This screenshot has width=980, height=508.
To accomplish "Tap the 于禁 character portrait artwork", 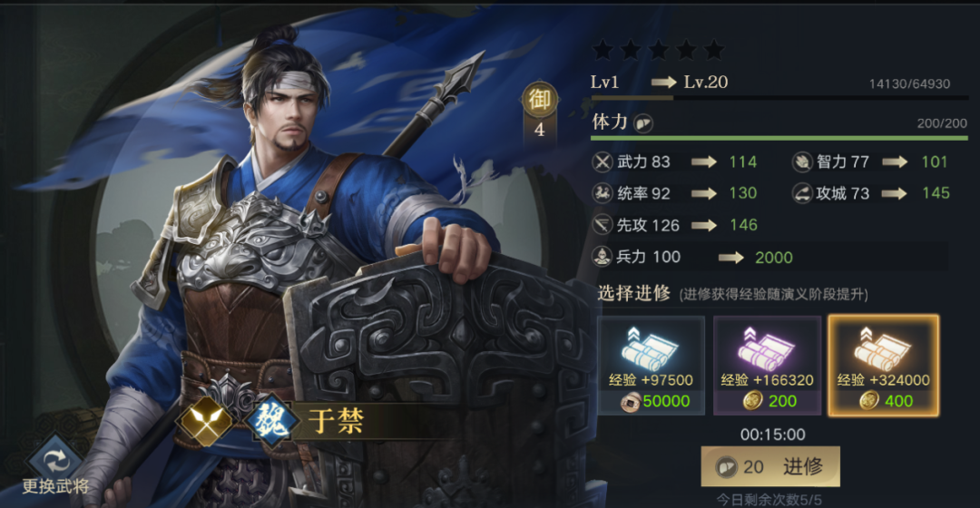I will pos(300,250).
